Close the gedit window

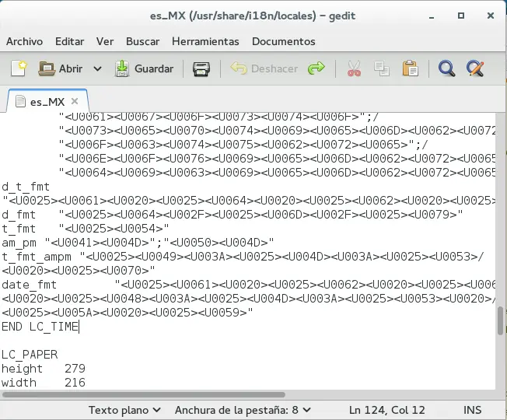click(x=491, y=16)
